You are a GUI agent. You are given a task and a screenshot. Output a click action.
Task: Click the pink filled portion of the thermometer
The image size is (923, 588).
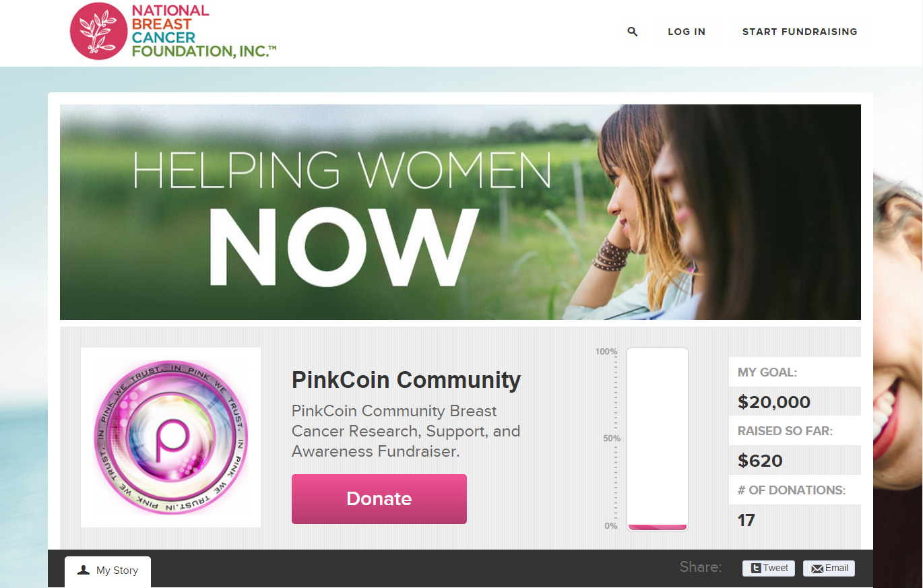coord(658,527)
